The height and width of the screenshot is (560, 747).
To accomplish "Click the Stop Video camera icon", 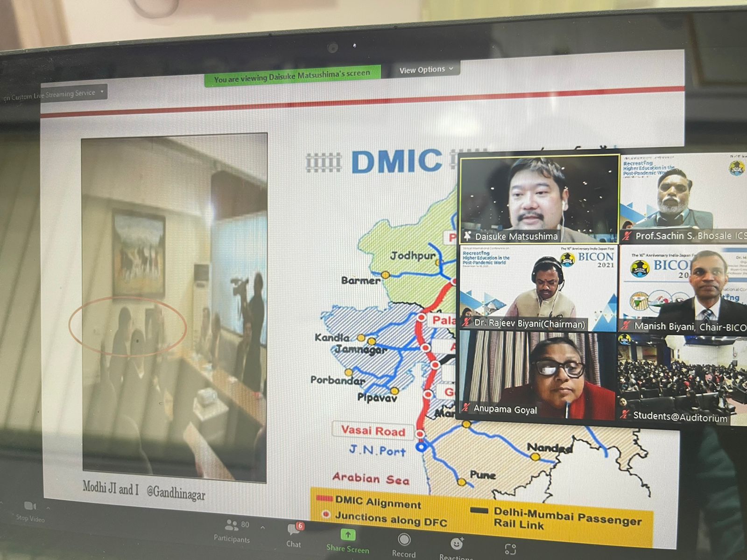I will [29, 506].
